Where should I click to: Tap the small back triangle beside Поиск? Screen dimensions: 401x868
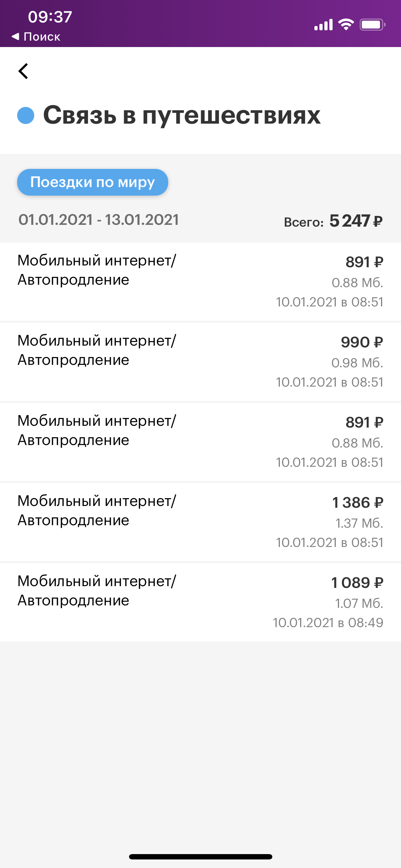point(15,36)
